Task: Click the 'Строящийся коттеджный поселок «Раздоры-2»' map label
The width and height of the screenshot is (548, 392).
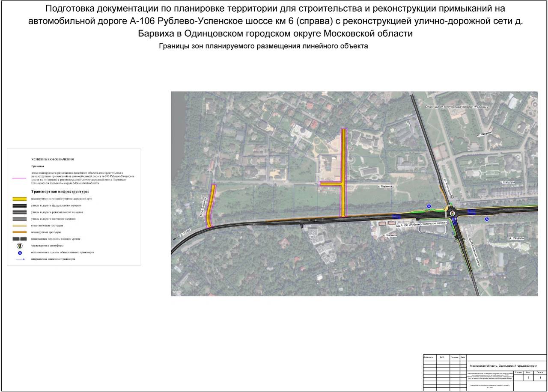Action: coord(458,106)
